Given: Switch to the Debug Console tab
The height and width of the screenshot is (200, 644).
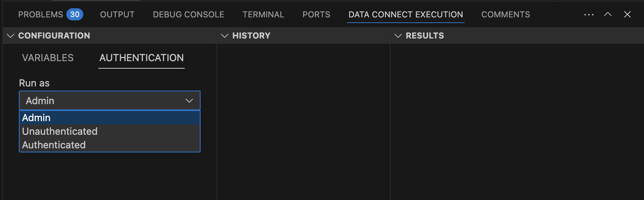Looking at the screenshot, I should pyautogui.click(x=189, y=14).
